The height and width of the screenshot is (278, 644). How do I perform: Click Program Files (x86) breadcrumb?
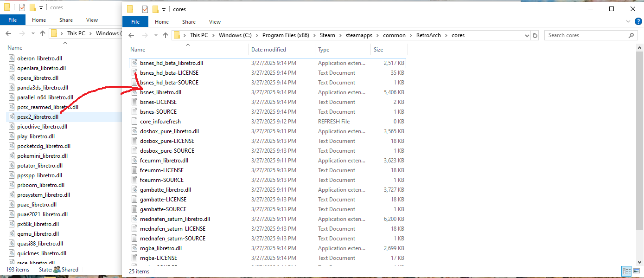point(286,35)
